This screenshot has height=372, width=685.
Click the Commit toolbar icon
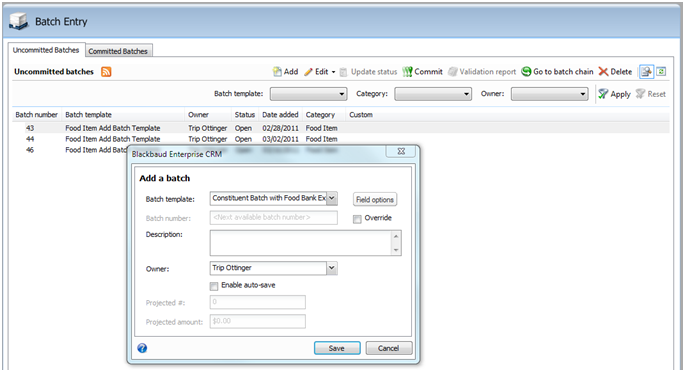pos(407,72)
